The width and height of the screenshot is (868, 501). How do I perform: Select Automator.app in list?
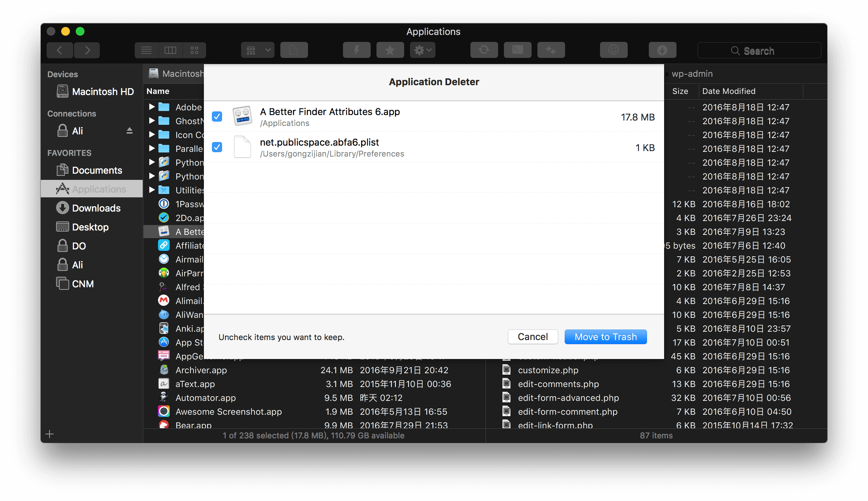pos(315,398)
